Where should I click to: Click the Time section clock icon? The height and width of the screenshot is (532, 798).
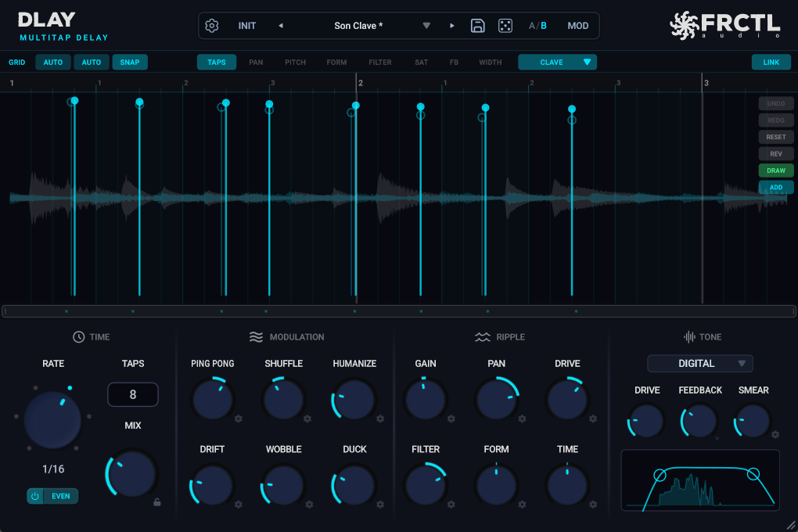tap(78, 337)
